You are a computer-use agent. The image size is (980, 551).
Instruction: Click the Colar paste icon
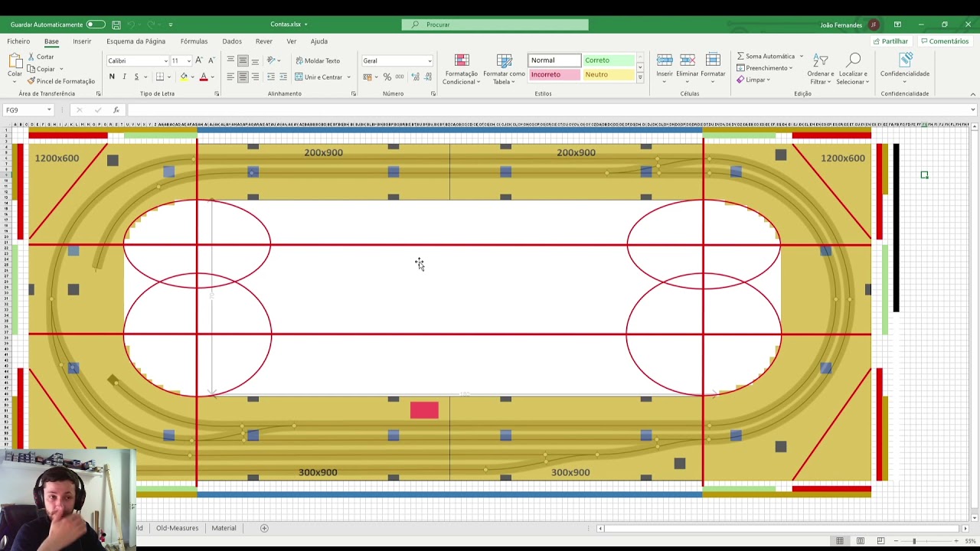pos(15,61)
